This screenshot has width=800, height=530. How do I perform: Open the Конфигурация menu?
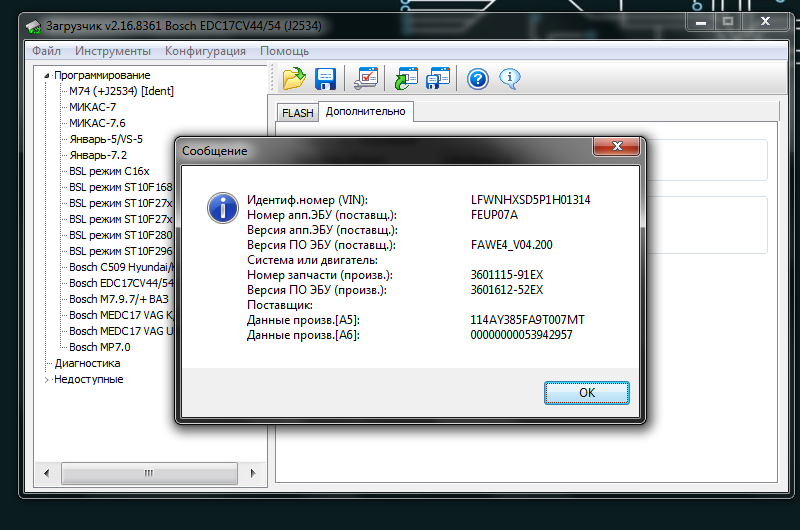click(x=205, y=51)
